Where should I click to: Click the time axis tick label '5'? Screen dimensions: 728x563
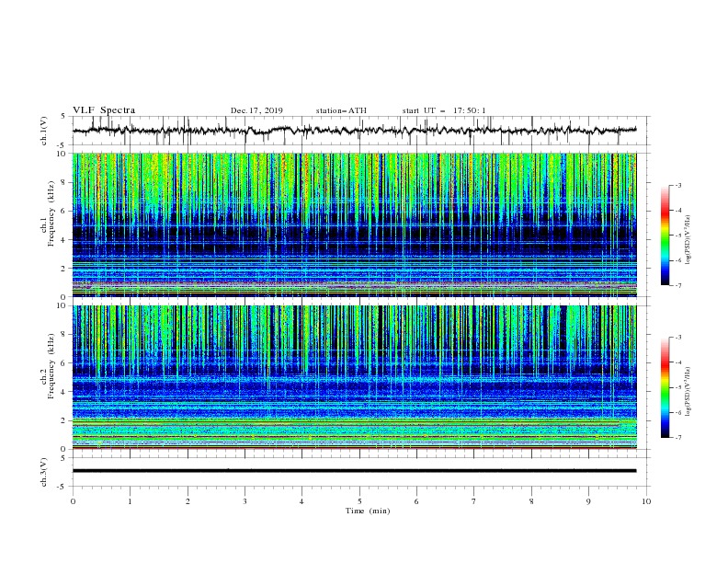(359, 501)
